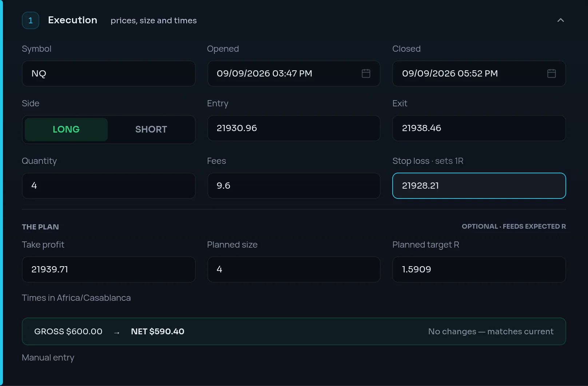588x386 pixels.
Task: Click the 'Entry' label
Action: click(218, 103)
